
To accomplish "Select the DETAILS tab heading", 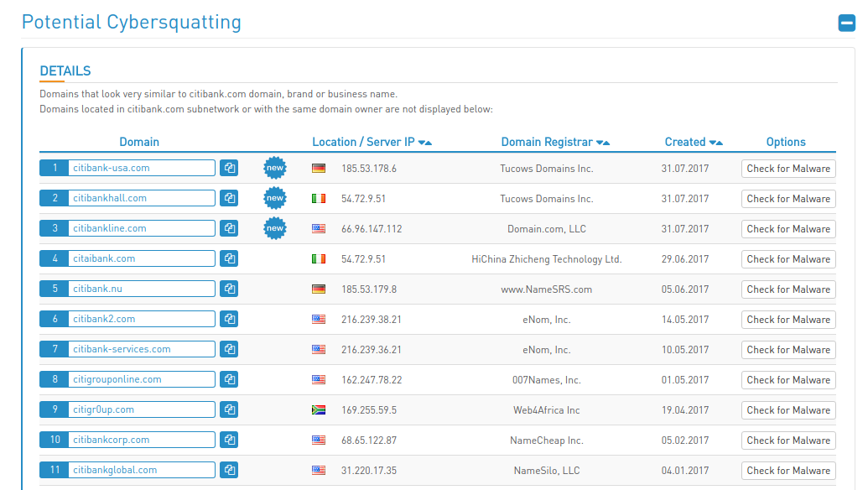I will click(x=65, y=70).
